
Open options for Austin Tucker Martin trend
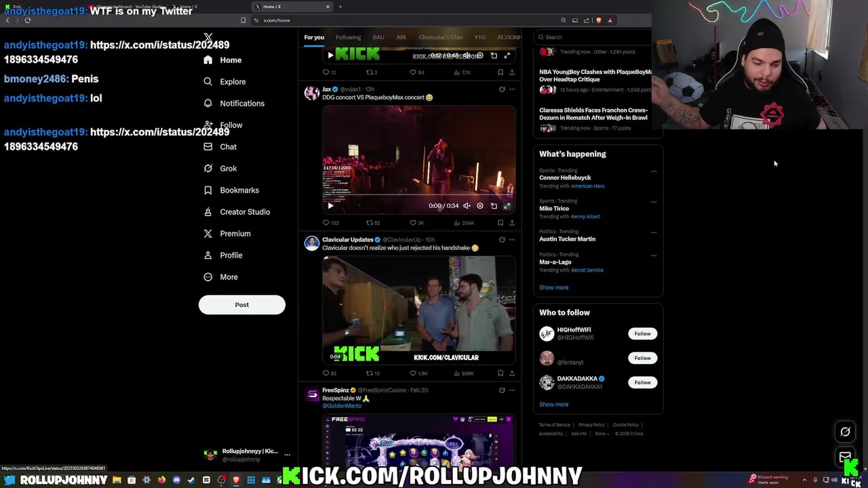pyautogui.click(x=654, y=232)
